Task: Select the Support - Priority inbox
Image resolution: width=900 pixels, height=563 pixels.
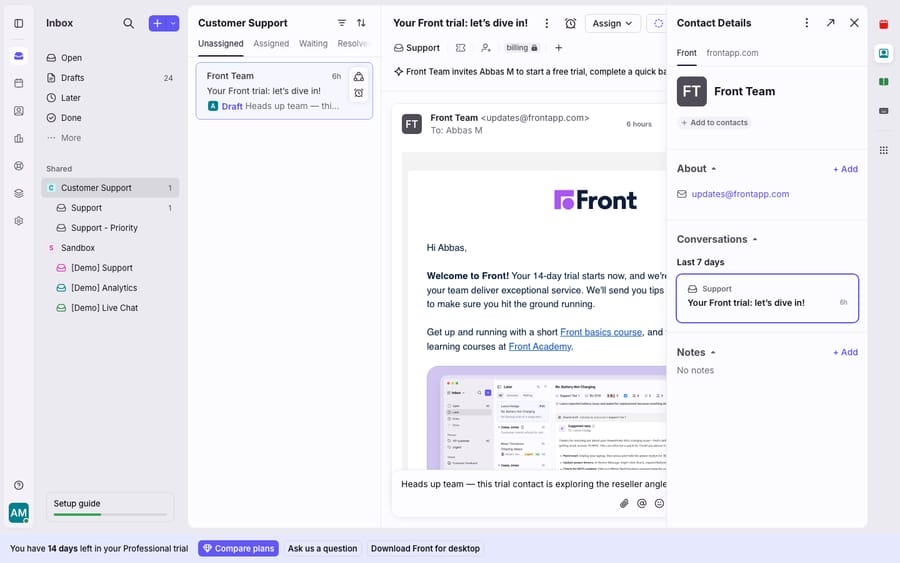Action: click(110, 228)
